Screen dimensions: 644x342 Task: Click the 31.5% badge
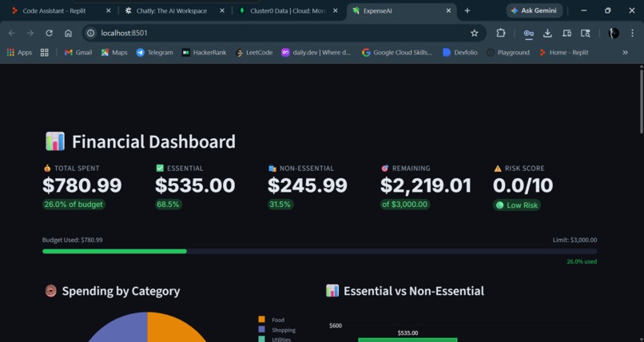(280, 204)
